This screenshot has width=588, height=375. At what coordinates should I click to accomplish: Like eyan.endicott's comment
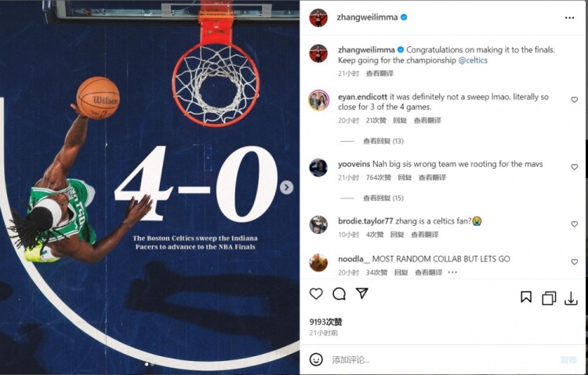pos(574,100)
